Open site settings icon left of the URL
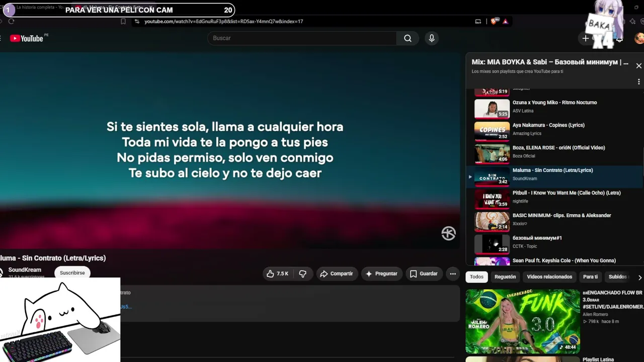This screenshot has height=362, width=644. (137, 21)
